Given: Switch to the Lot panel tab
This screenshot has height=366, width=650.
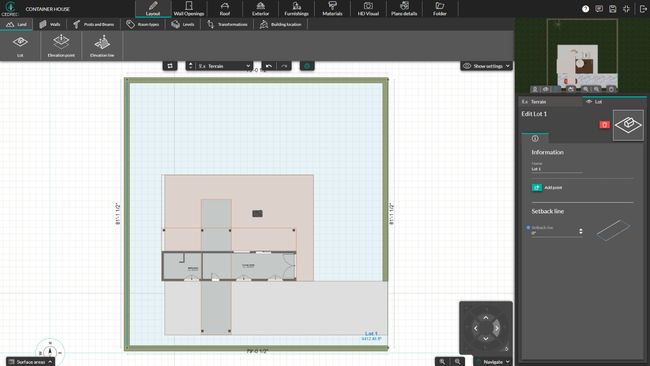Looking at the screenshot, I should [x=615, y=102].
